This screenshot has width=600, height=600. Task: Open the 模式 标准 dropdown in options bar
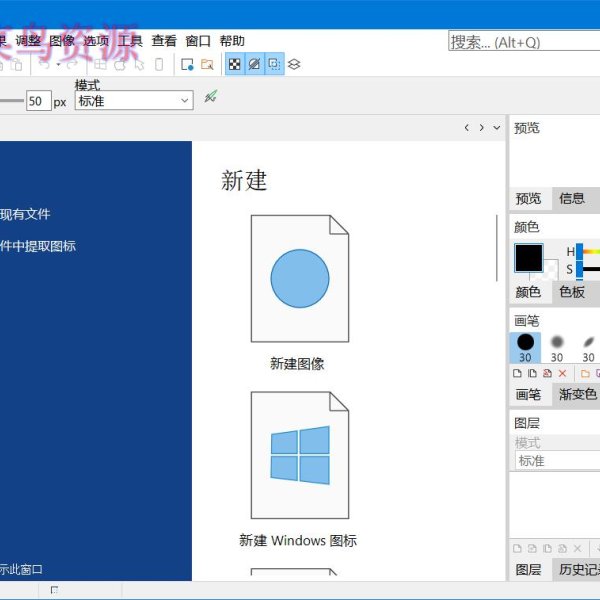tap(134, 100)
